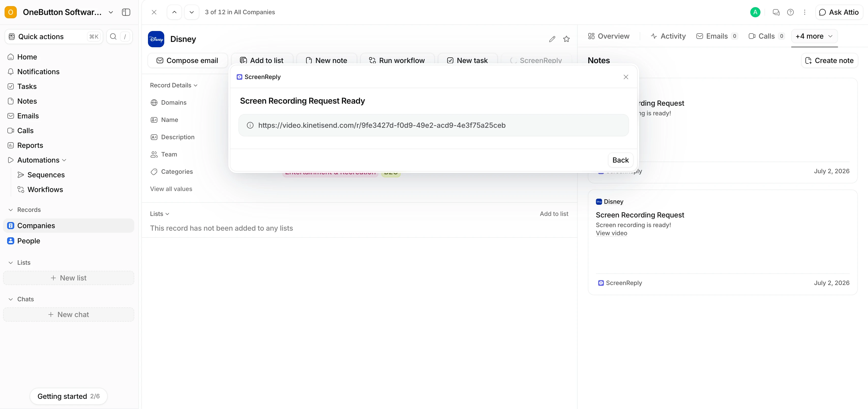Screen dimensions: 868x409
Task: Switch to the Emails tab
Action: click(717, 36)
